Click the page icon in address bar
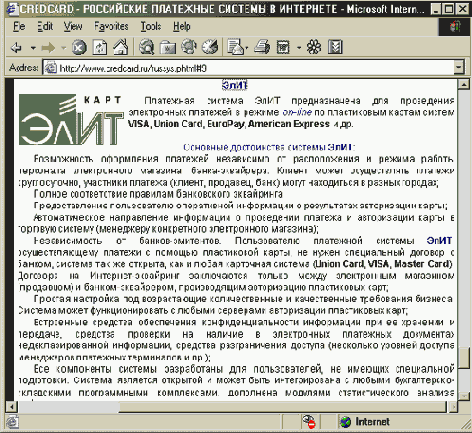 [x=50, y=68]
